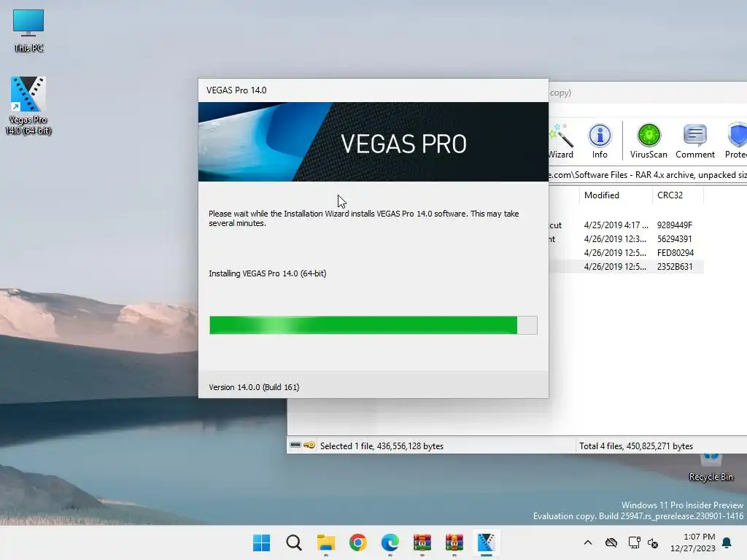
Task: Click the Protect shield icon in WinRAR
Action: 736,141
